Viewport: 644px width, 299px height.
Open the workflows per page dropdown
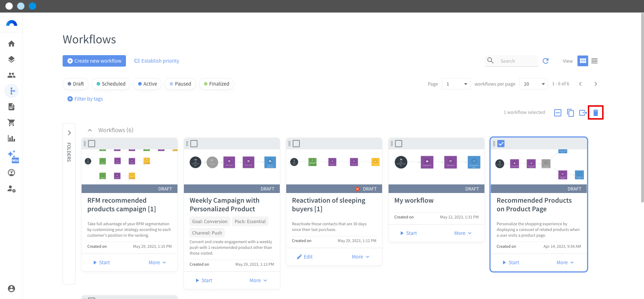point(534,84)
